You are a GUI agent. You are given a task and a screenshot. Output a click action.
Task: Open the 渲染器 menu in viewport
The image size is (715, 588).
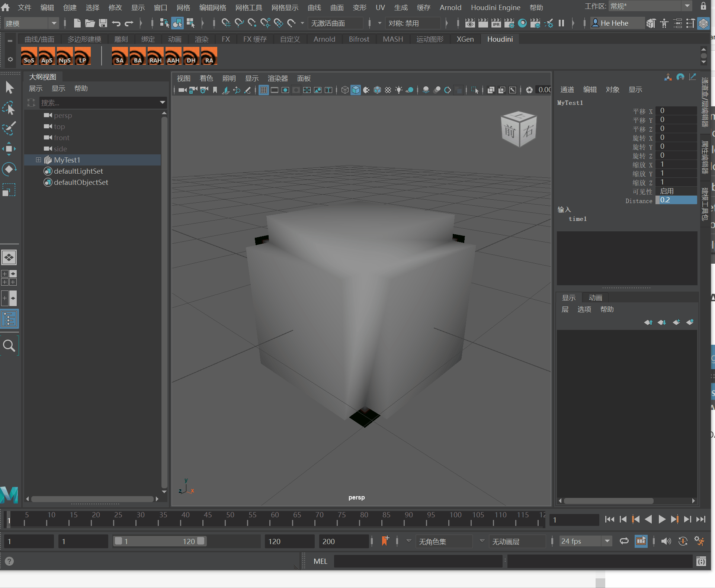(278, 78)
